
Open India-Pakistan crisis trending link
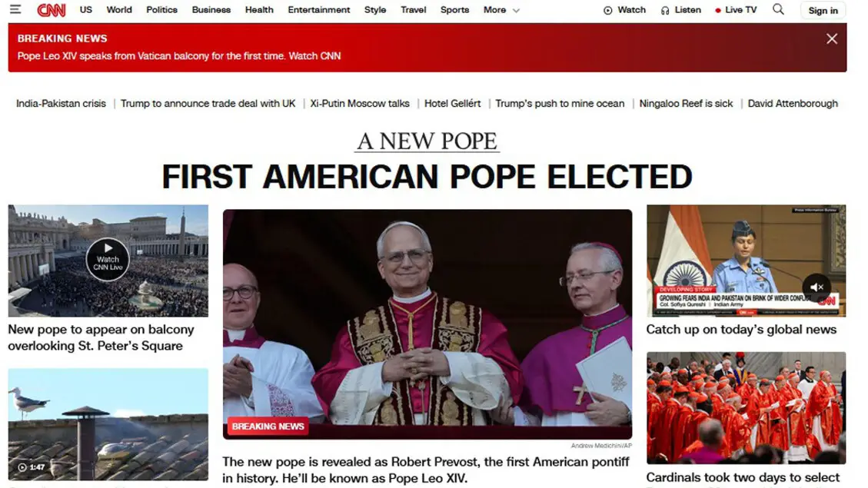point(61,104)
